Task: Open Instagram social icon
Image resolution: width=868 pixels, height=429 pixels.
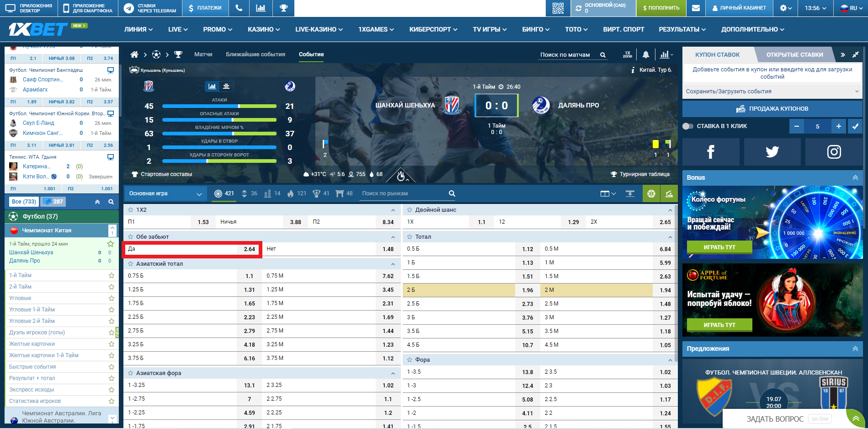Action: (x=834, y=152)
